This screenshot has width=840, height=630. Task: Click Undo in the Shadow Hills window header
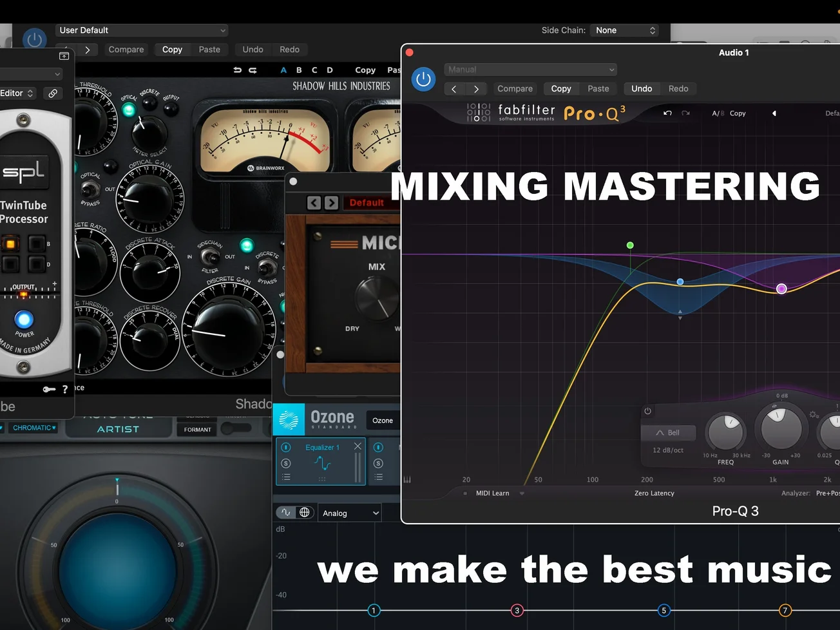pos(253,50)
